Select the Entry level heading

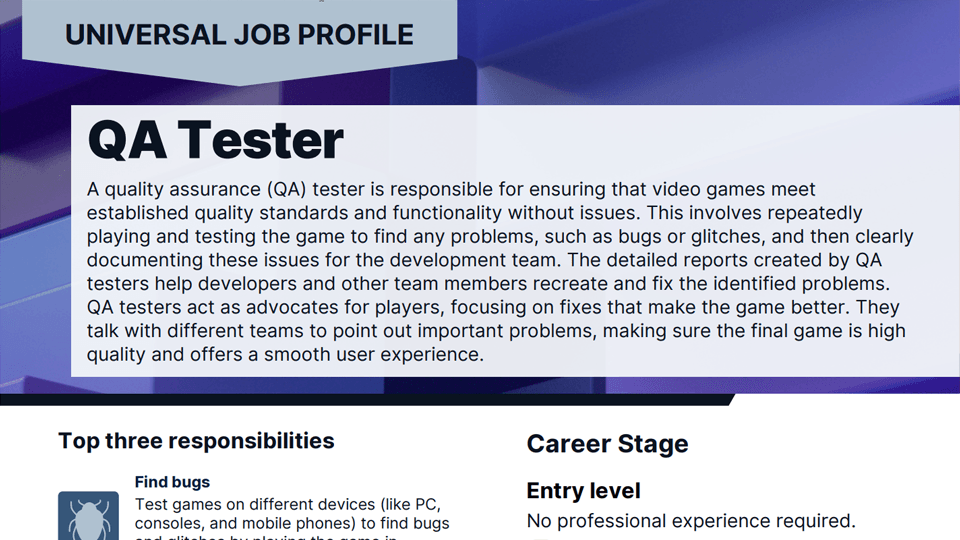pyautogui.click(x=583, y=491)
